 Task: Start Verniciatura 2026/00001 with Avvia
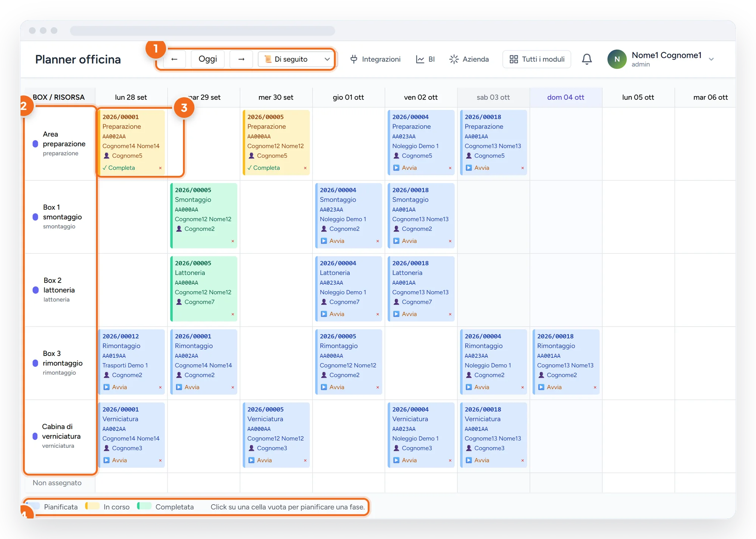click(x=115, y=460)
